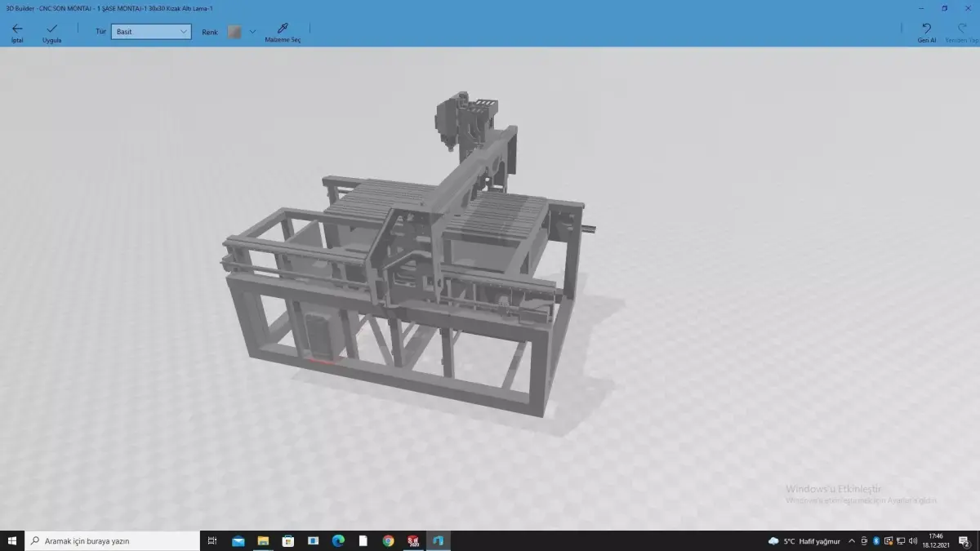Screen dimensions: 980x551
Task: Select the Renk color swatch
Action: click(234, 31)
